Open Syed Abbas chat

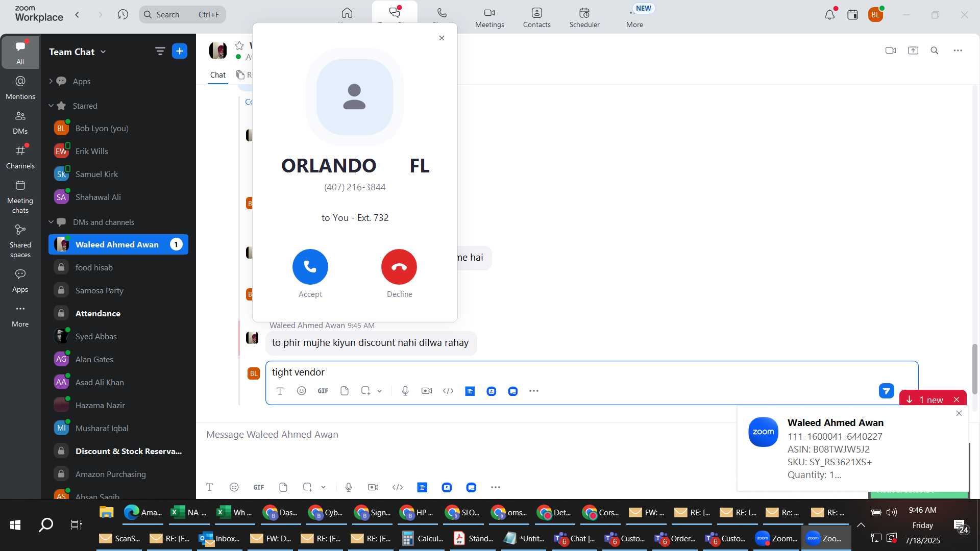[118, 336]
